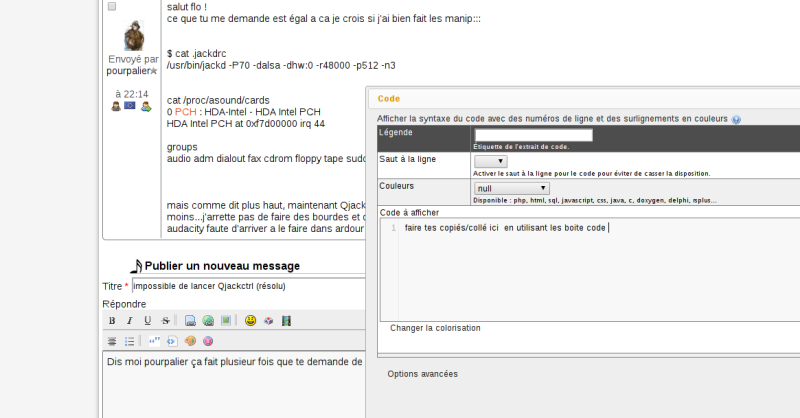Insert a web link using the globe icon
800x418 pixels.
point(208,321)
